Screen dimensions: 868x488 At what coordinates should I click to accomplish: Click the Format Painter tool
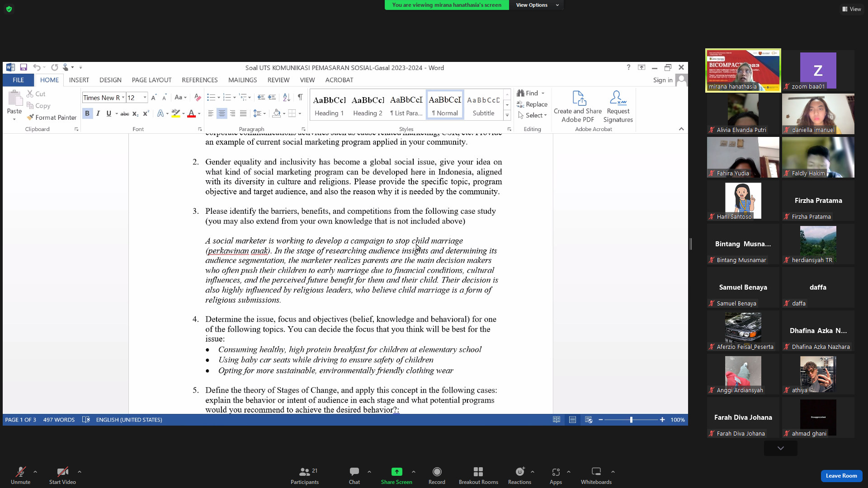tap(52, 117)
